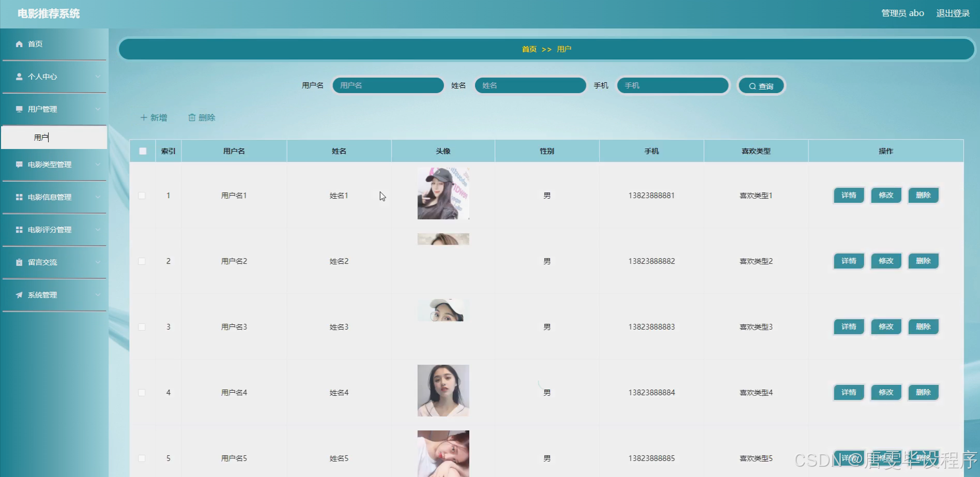
Task: Toggle the select-all checkbox in the table header
Action: click(x=143, y=151)
